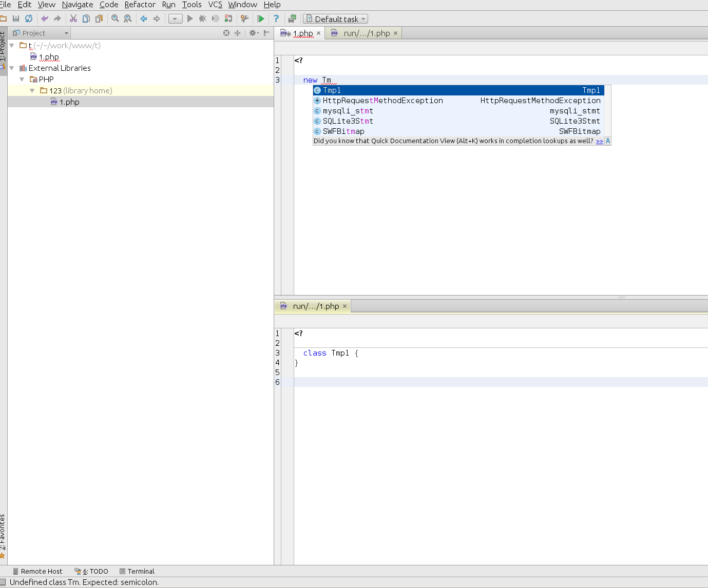
Task: Collapse the External Libraries tree node
Action: click(12, 68)
